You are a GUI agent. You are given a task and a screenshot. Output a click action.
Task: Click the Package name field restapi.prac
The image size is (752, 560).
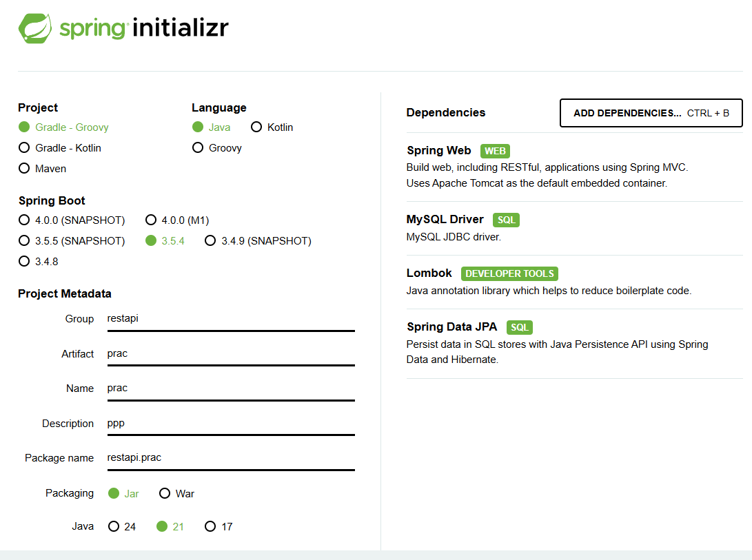point(231,458)
